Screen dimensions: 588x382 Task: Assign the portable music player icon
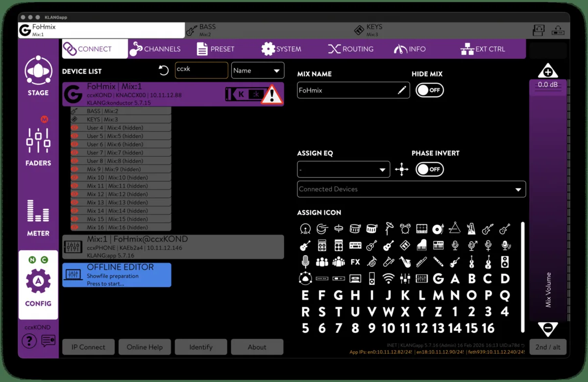point(372,279)
